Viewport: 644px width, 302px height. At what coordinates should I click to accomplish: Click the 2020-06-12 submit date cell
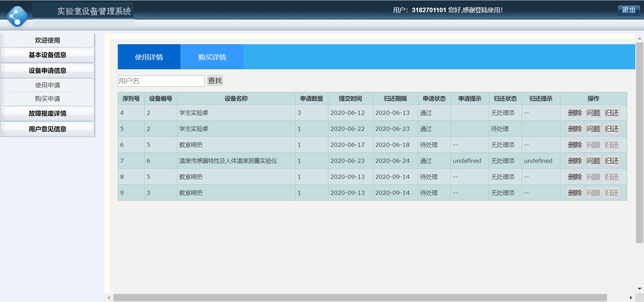pos(350,113)
